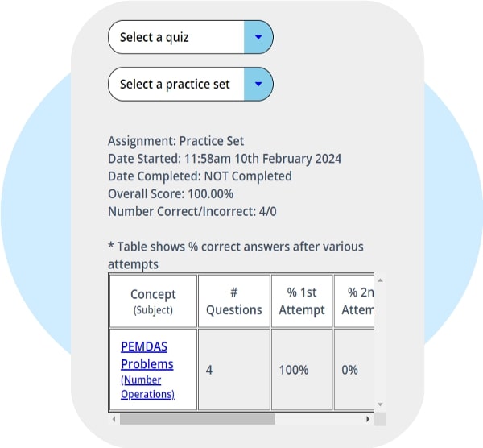
Task: Click the % 1st Attempt column header
Action: tap(300, 301)
